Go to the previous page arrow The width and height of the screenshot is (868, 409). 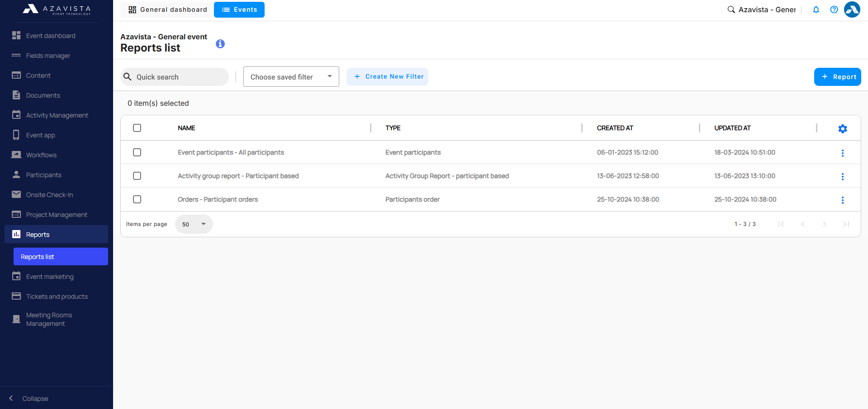803,224
